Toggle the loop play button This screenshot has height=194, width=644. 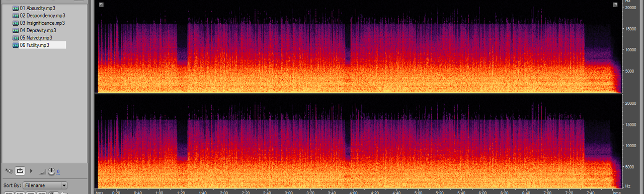[x=20, y=171]
